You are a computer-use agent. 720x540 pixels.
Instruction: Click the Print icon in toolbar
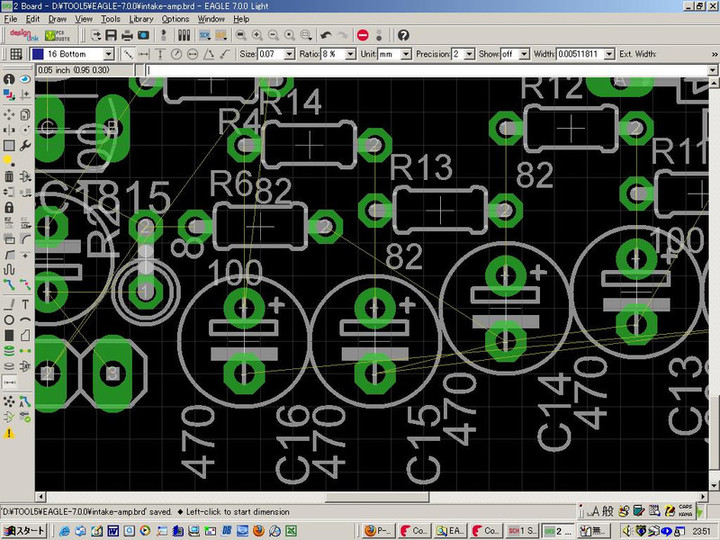127,35
